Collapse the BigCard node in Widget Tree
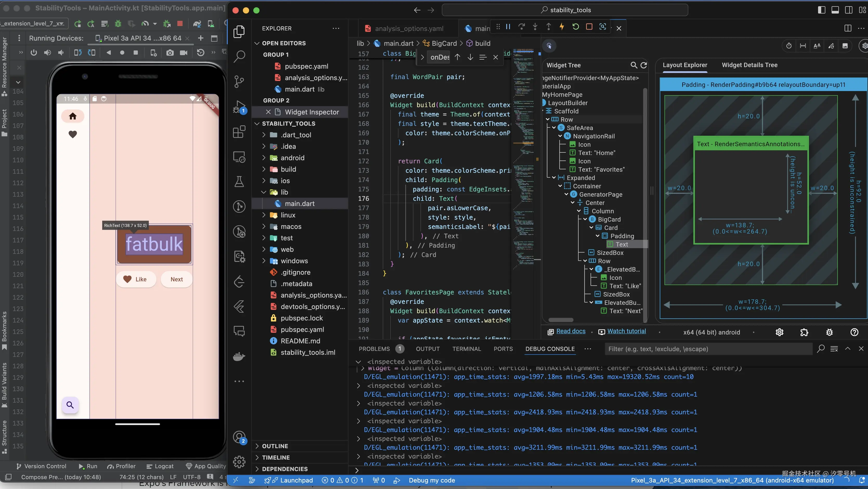Image resolution: width=868 pixels, height=489 pixels. [585, 219]
